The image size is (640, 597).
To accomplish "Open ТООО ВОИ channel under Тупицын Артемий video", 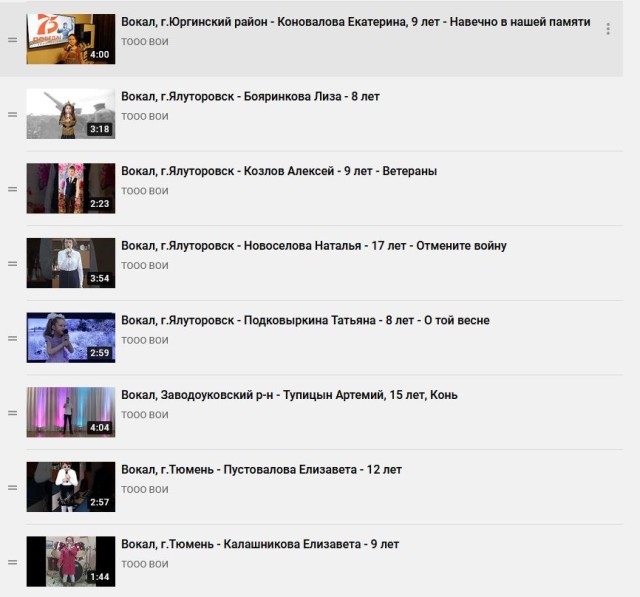I will [x=145, y=415].
